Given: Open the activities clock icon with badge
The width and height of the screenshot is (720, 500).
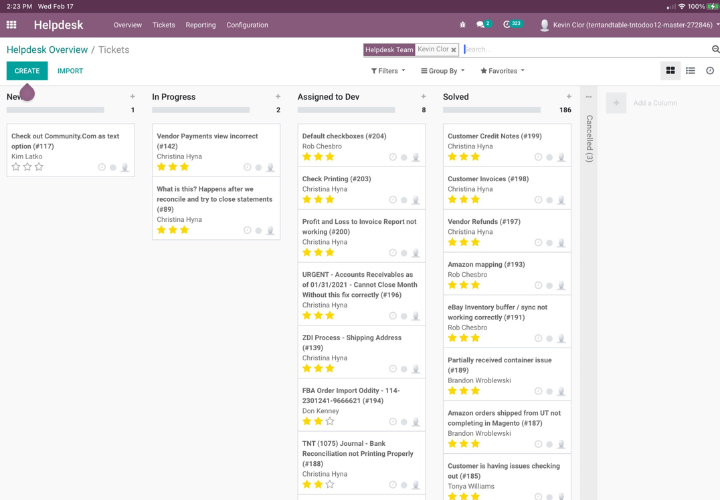Looking at the screenshot, I should click(509, 24).
